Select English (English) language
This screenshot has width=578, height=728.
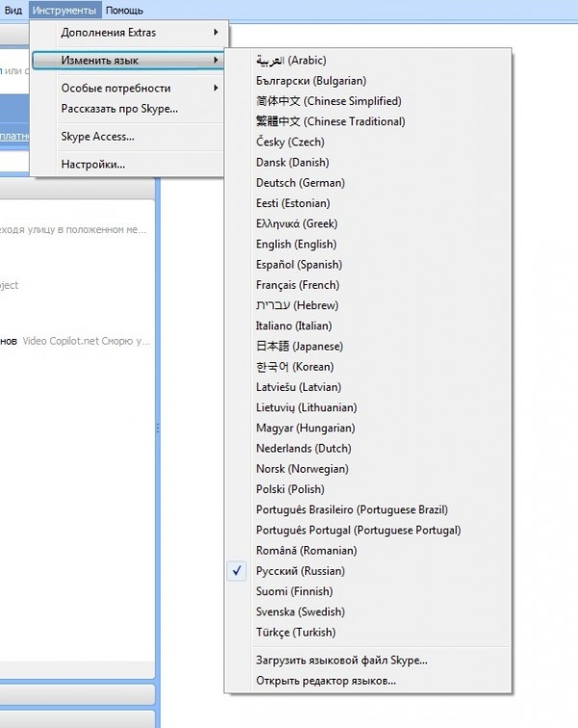368,245
